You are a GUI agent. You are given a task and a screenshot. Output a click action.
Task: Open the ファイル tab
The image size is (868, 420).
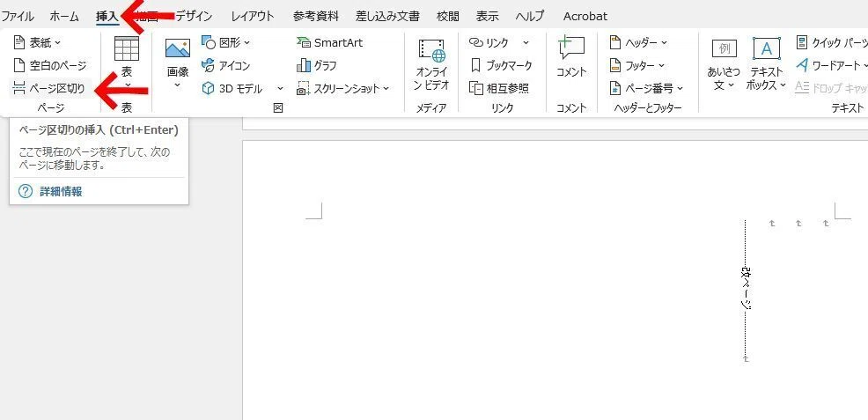tap(17, 16)
